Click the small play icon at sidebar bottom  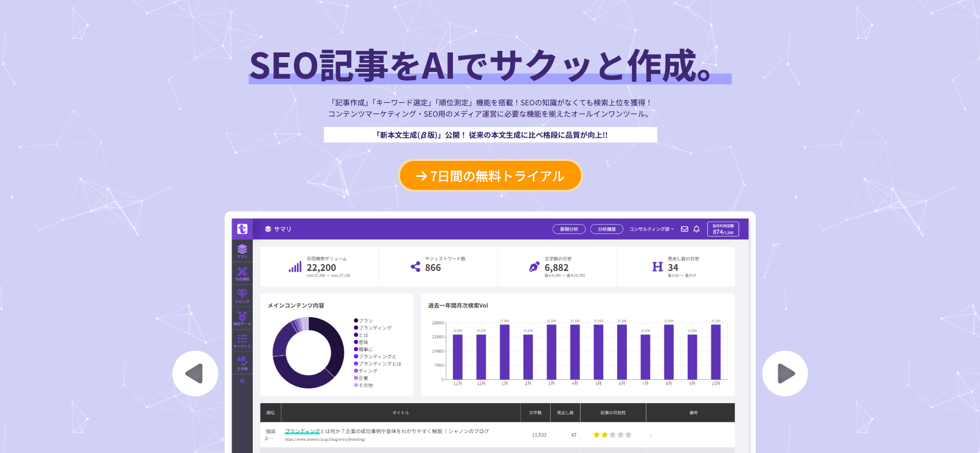(x=242, y=381)
